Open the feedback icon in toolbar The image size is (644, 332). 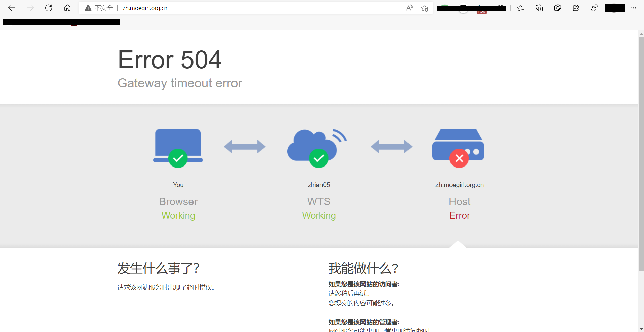click(594, 8)
